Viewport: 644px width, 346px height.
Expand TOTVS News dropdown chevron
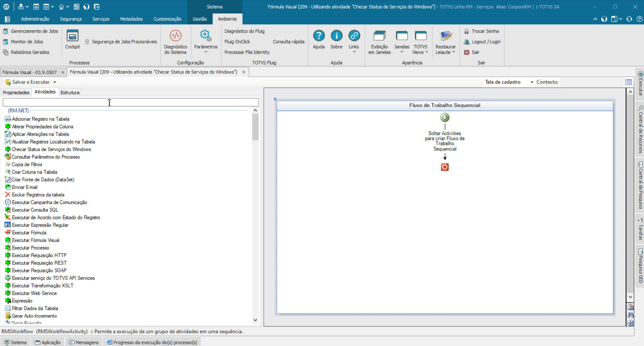427,52
